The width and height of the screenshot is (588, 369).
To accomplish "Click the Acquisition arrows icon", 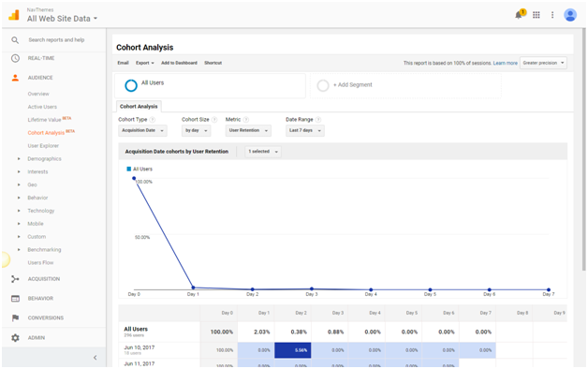I will tap(15, 279).
